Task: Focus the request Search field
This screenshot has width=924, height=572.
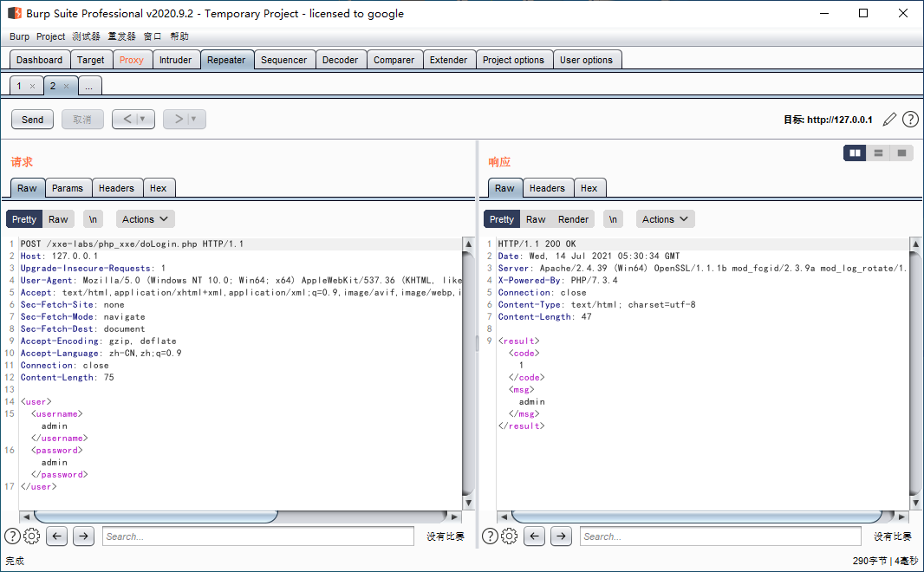Action: [x=258, y=536]
